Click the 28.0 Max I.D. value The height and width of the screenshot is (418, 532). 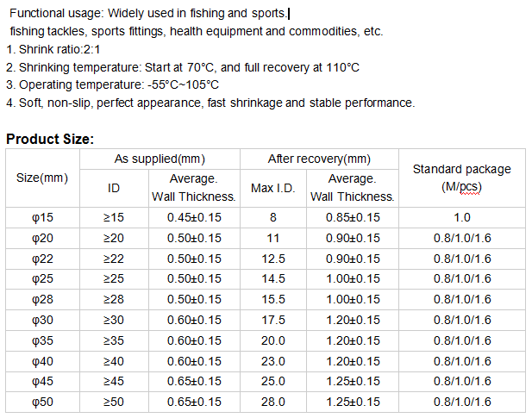[x=273, y=402]
